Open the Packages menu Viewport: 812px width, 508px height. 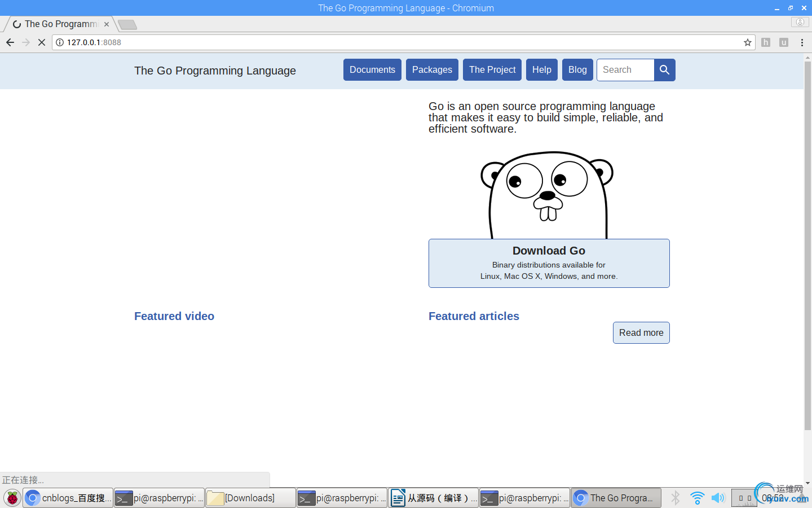(432, 70)
